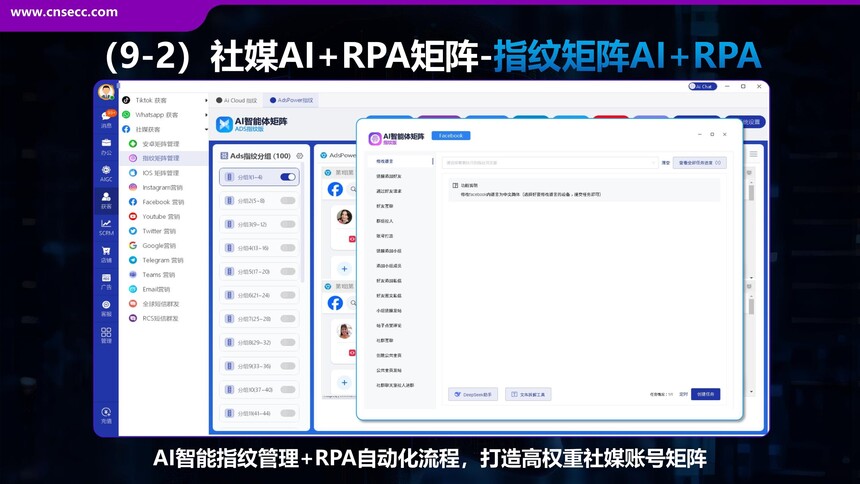This screenshot has width=860, height=484.
Task: Select the 获客 person icon in sidebar
Action: point(106,200)
